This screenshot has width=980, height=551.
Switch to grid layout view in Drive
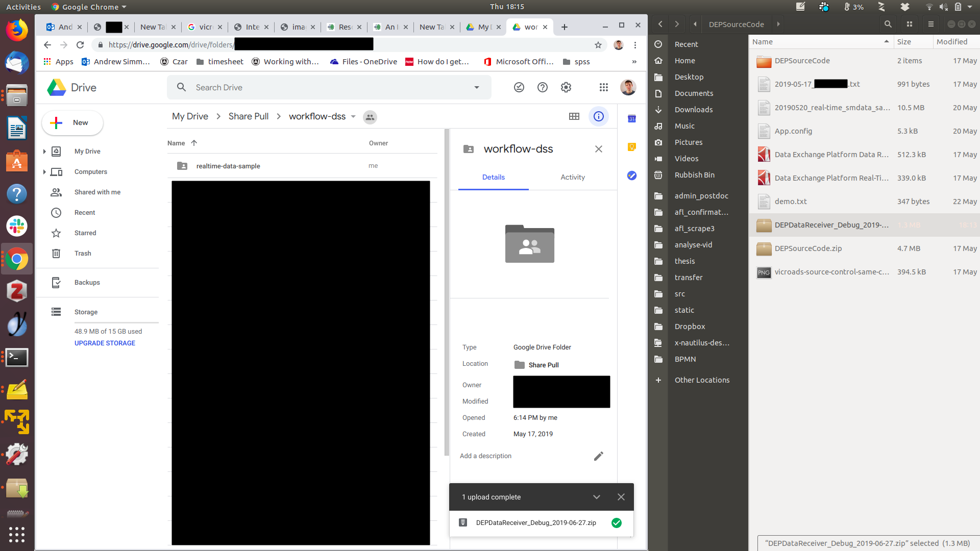pyautogui.click(x=574, y=116)
